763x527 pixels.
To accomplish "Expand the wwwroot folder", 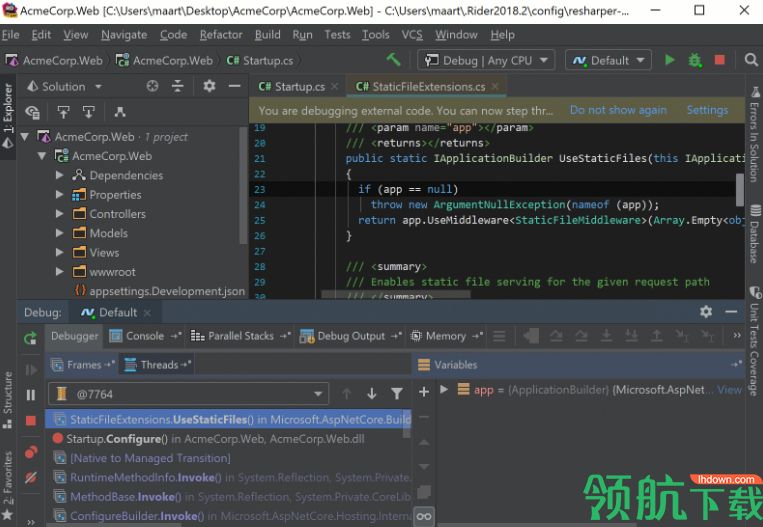I will [59, 272].
